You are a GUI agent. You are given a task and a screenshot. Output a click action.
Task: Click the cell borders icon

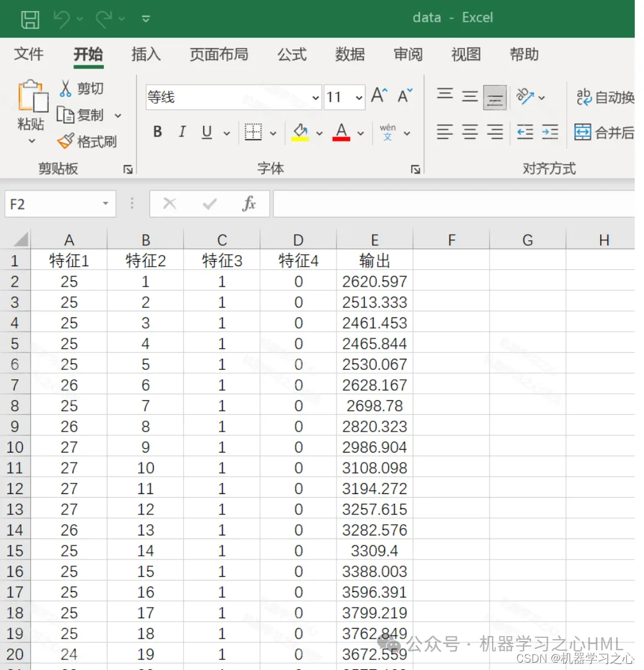(x=253, y=132)
